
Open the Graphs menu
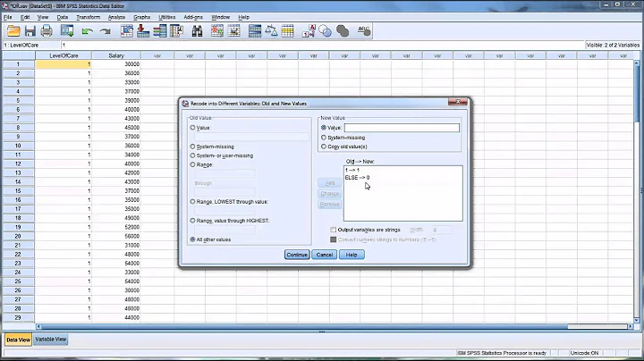(x=141, y=17)
